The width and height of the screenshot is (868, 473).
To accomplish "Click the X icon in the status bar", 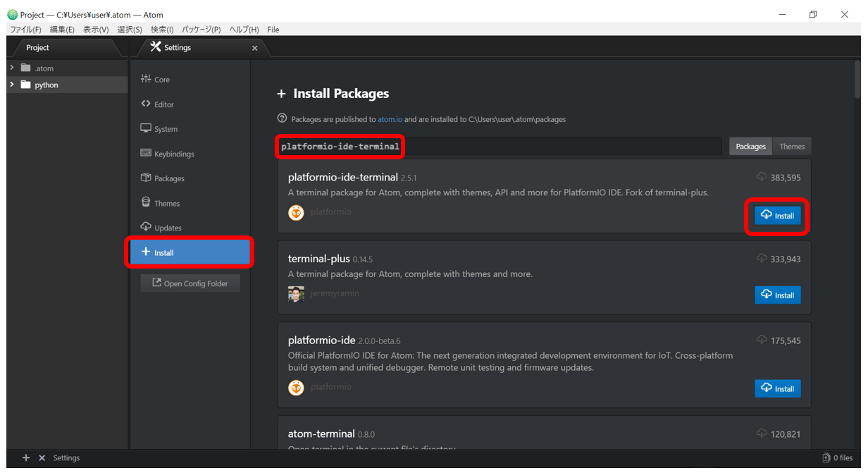I will (42, 457).
